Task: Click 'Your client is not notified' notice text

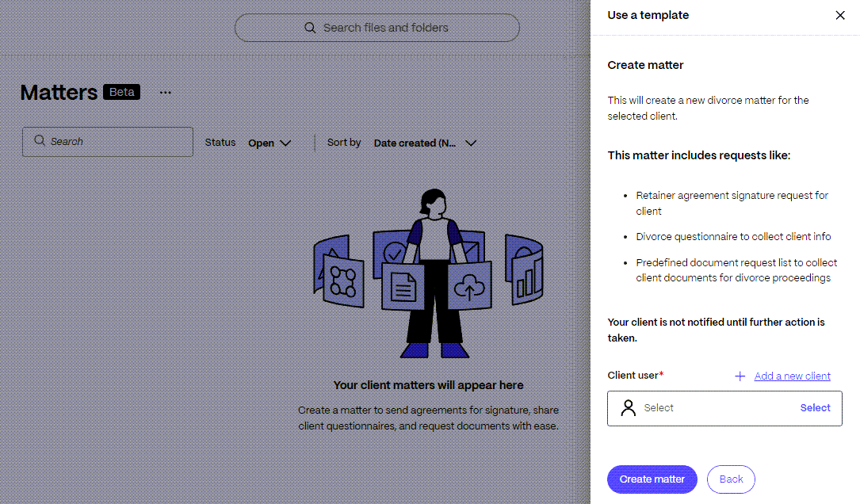Action: click(716, 330)
